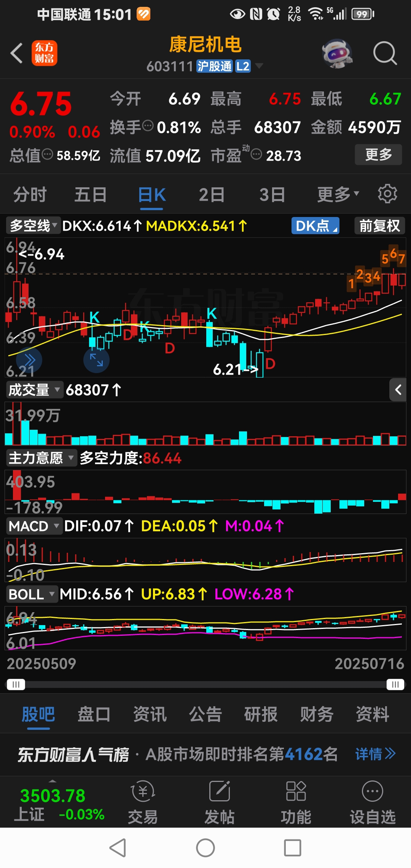Tap Android home navigation button
Viewport: 411px width, 868px height.
pyautogui.click(x=205, y=848)
